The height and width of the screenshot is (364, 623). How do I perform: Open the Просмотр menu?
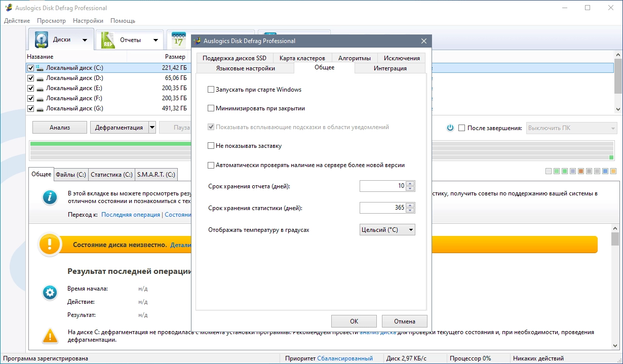51,21
